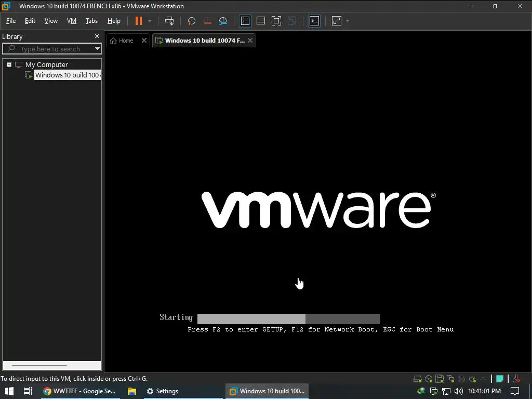The height and width of the screenshot is (399, 532).
Task: Open the power options dropdown arrow beside Pause
Action: pos(150,21)
